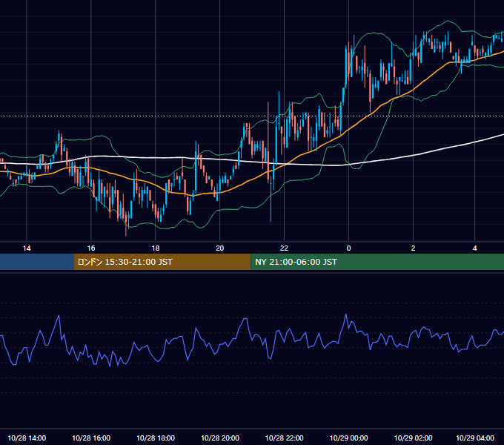Select the NY 21:00-06:00 JST session bar
The width and height of the screenshot is (504, 445).
click(377, 262)
